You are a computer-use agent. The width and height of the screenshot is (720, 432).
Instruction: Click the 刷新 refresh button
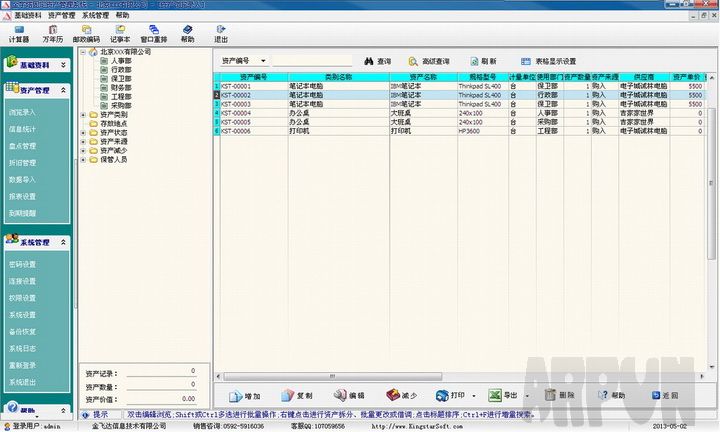coord(482,61)
